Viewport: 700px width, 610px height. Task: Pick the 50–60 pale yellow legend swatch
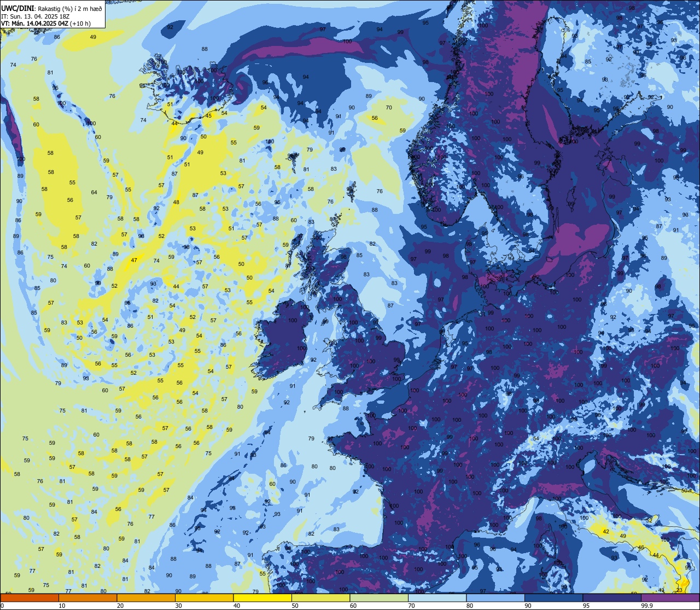tap(320, 597)
